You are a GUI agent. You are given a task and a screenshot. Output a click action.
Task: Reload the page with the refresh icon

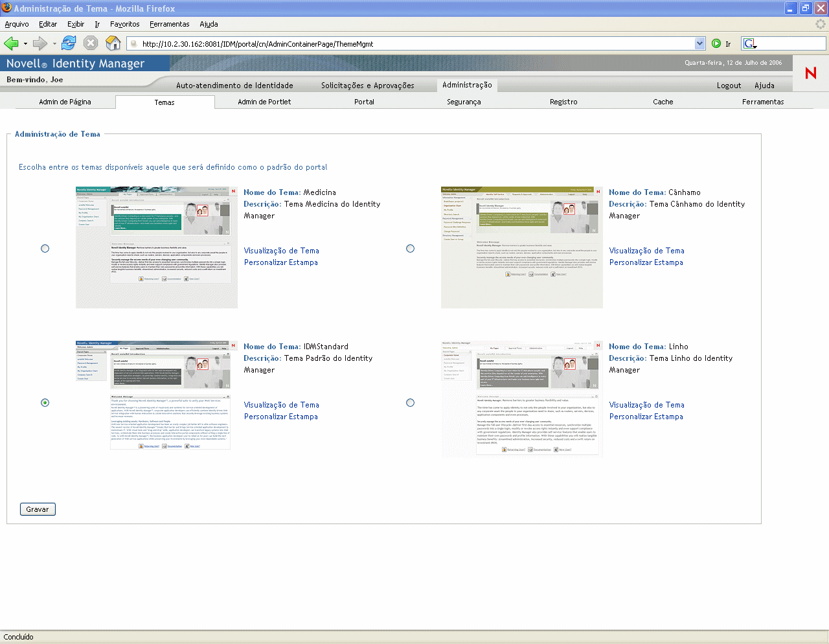point(69,43)
